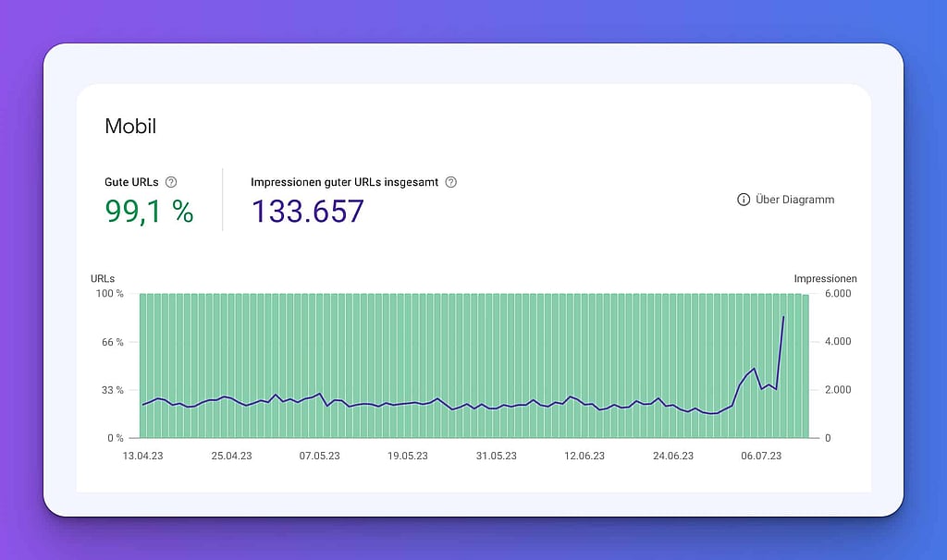Click the Mobil section heading

click(130, 127)
